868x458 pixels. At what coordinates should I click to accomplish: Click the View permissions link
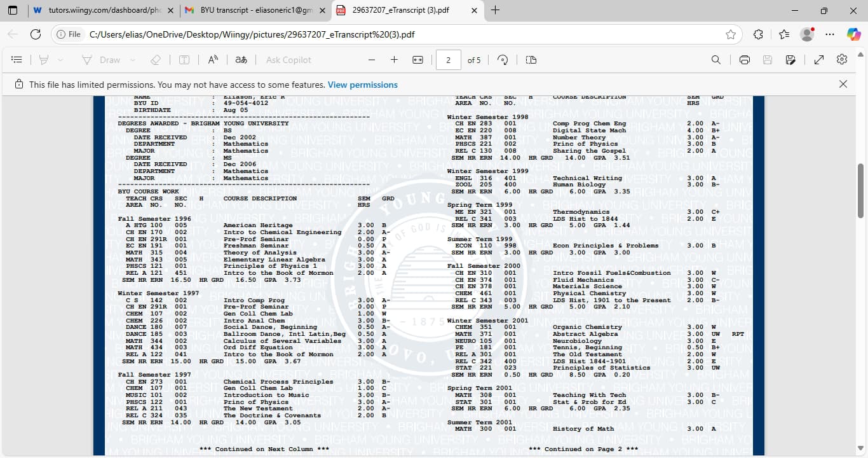pos(362,85)
